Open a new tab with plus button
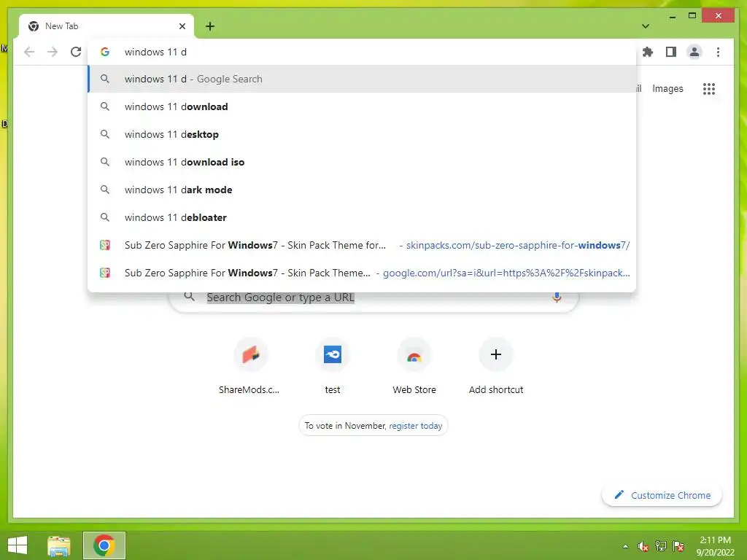This screenshot has width=747, height=560. (x=209, y=26)
